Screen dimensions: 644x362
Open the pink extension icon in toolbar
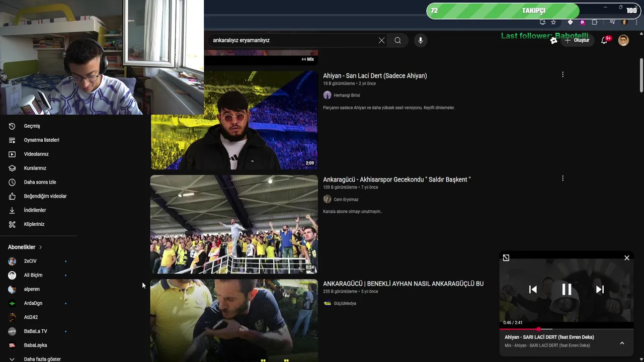(x=582, y=22)
